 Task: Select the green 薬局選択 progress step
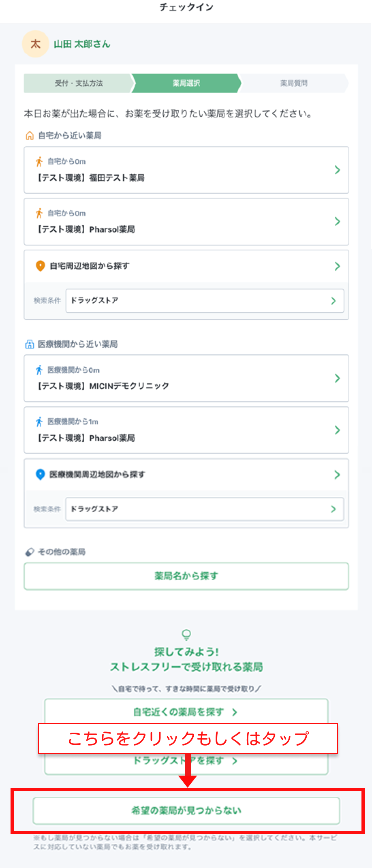click(x=186, y=83)
